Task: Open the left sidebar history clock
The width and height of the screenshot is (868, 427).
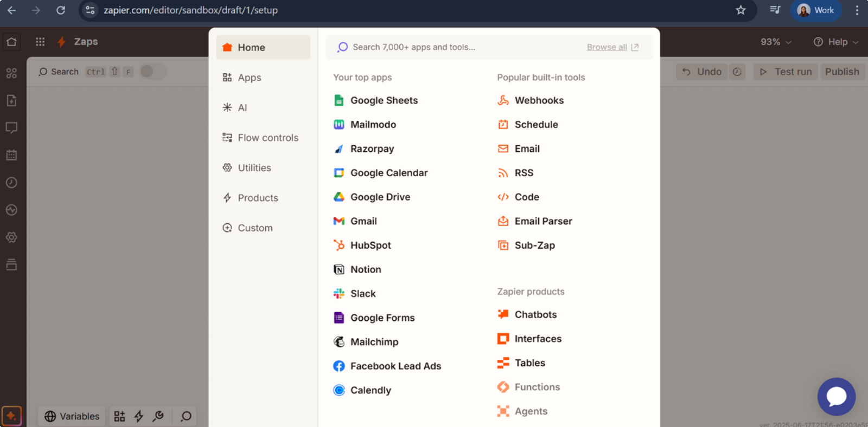Action: (x=11, y=183)
